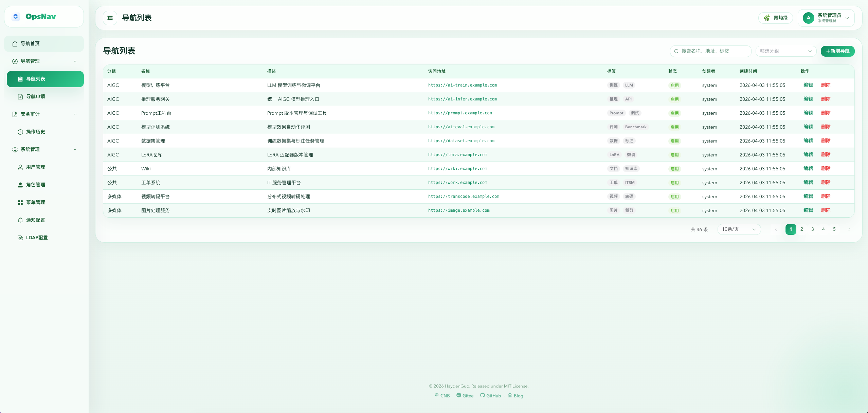
Task: Open 通知配置 bell icon item
Action: pos(20,220)
